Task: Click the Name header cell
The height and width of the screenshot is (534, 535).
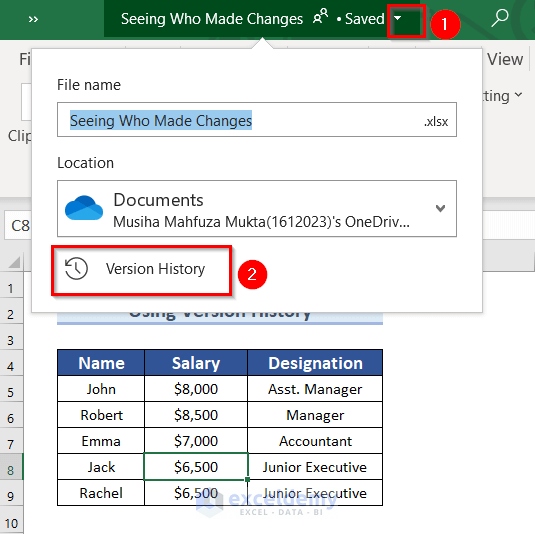Action: coord(101,363)
